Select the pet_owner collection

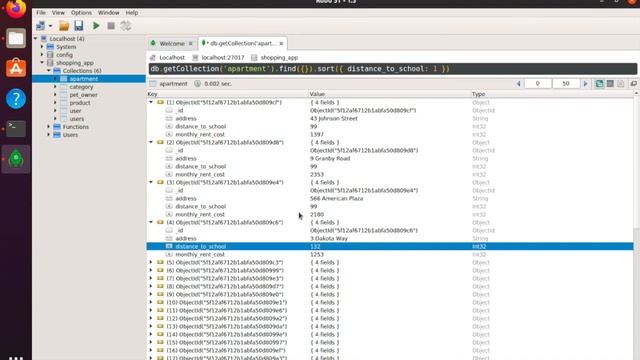pos(83,95)
